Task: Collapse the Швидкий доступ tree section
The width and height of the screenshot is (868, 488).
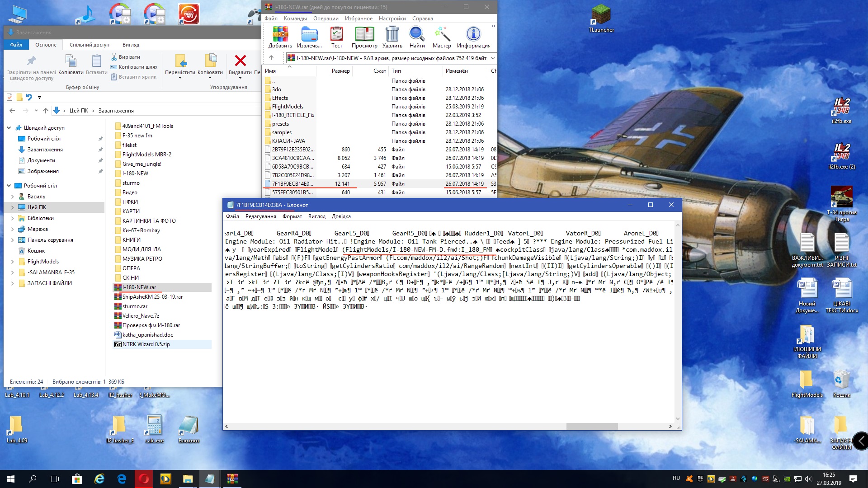Action: click(9, 128)
